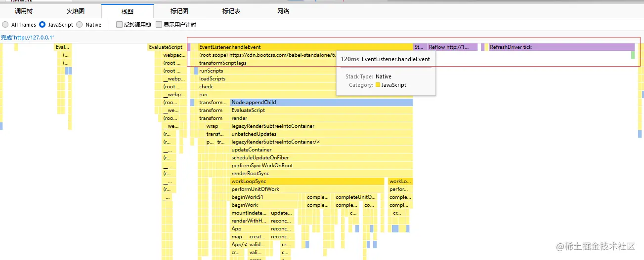Select EvaluateScript frame under Node.appendChild

(321, 111)
